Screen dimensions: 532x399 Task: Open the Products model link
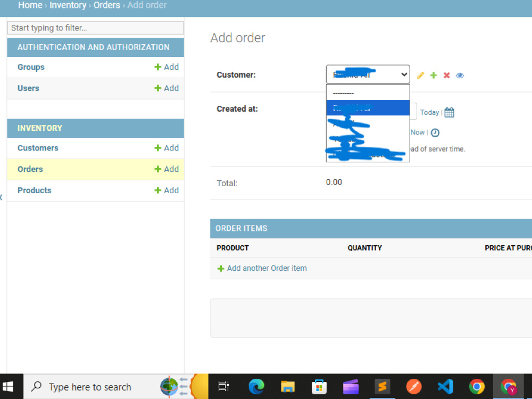[x=34, y=190]
